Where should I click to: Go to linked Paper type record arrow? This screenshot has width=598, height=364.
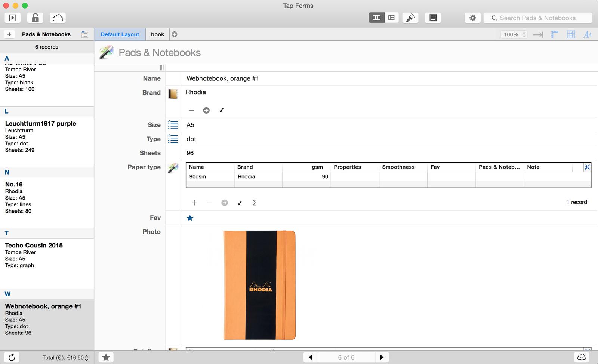tap(225, 203)
